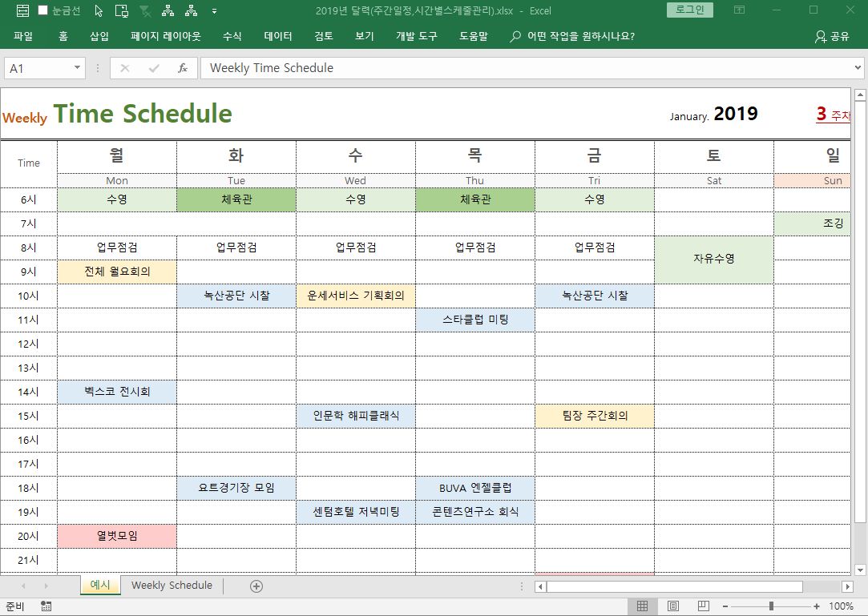Image resolution: width=868 pixels, height=616 pixels.
Task: Click the clear filter funnel icon
Action: [x=145, y=10]
